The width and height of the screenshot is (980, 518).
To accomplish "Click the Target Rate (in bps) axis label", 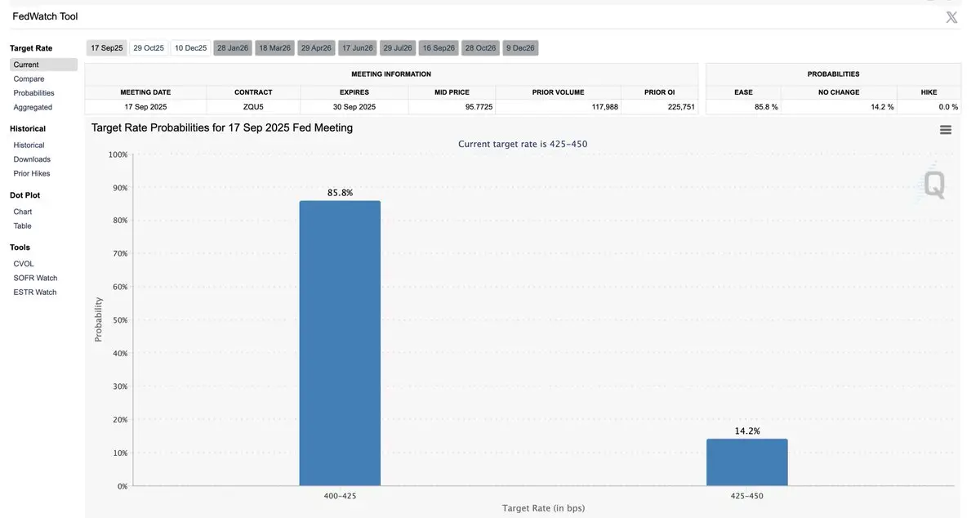I will (543, 508).
